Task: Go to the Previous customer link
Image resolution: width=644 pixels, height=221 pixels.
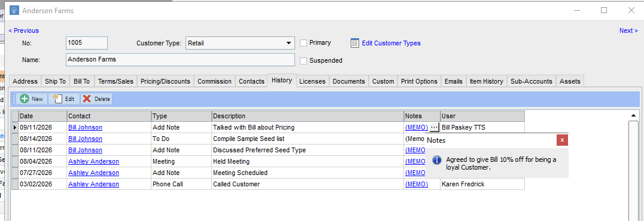Action: click(x=24, y=30)
